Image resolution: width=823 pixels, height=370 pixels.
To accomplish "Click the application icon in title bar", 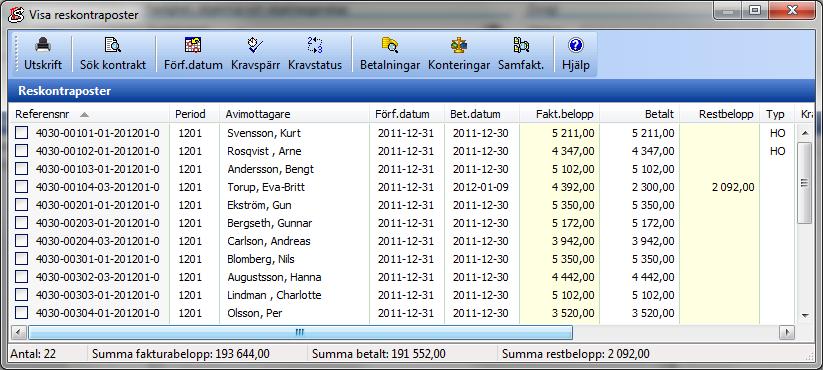I will pos(16,15).
